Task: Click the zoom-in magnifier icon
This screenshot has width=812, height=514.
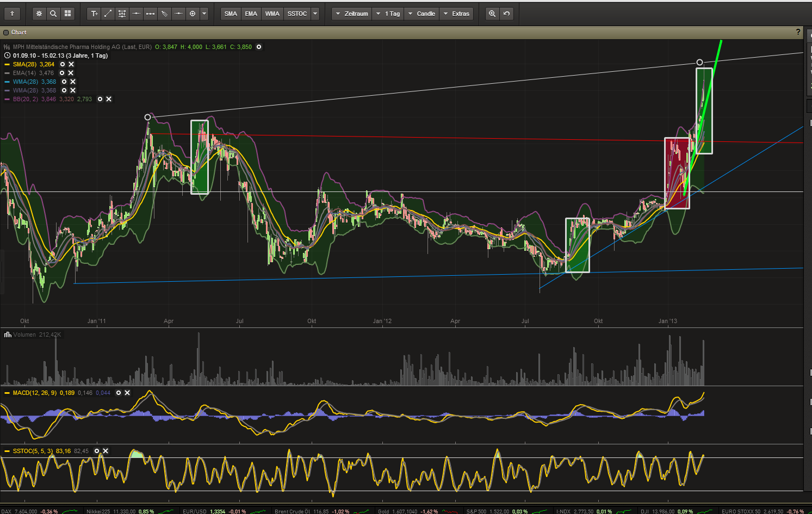Action: (492, 14)
